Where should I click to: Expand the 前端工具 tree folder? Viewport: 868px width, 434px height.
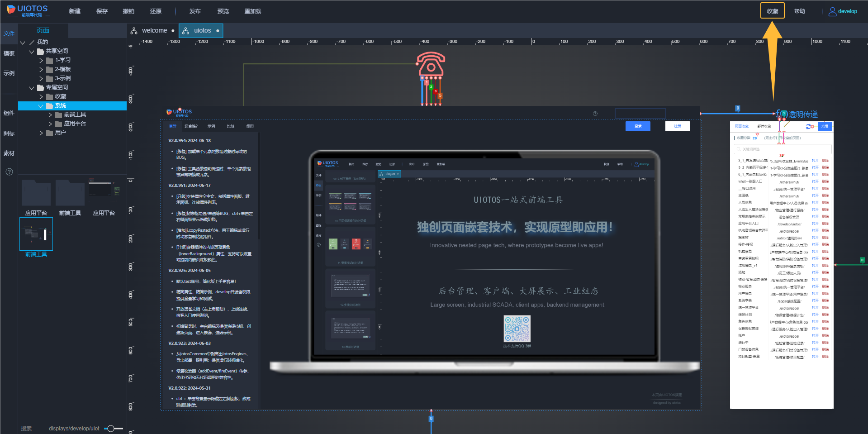click(50, 114)
